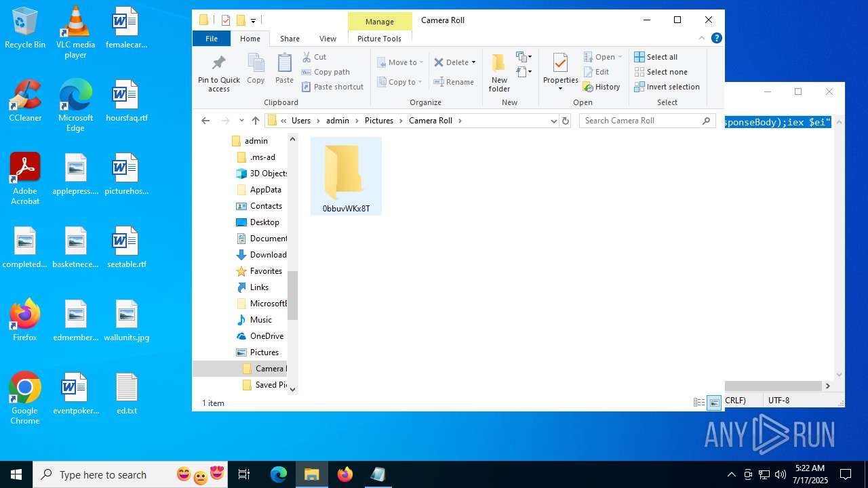The image size is (868, 488).
Task: Click Pictures in the address path
Action: [379, 121]
